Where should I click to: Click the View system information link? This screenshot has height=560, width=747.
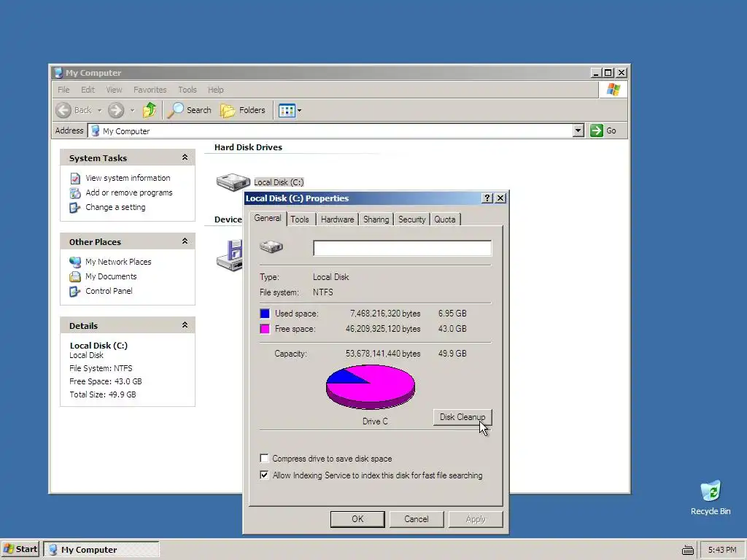(128, 178)
